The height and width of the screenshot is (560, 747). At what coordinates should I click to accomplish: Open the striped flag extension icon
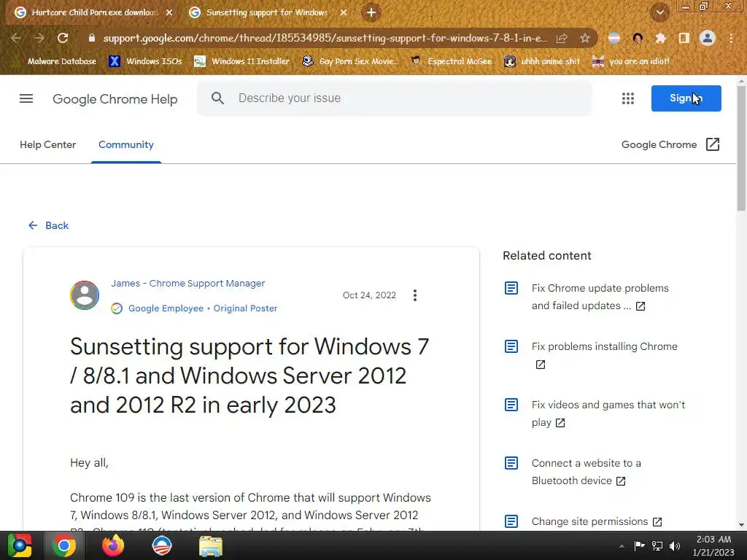[614, 38]
